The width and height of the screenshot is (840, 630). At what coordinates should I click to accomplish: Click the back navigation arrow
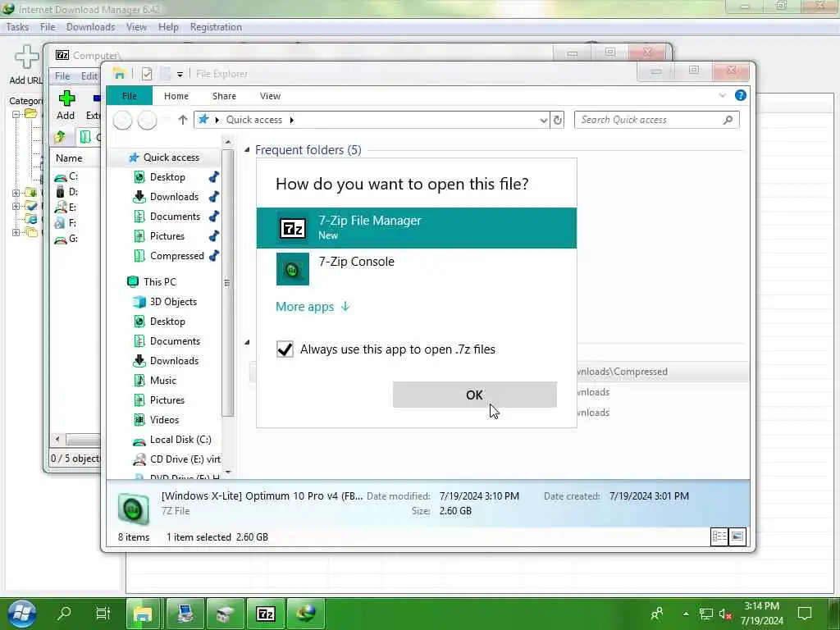[x=123, y=120]
